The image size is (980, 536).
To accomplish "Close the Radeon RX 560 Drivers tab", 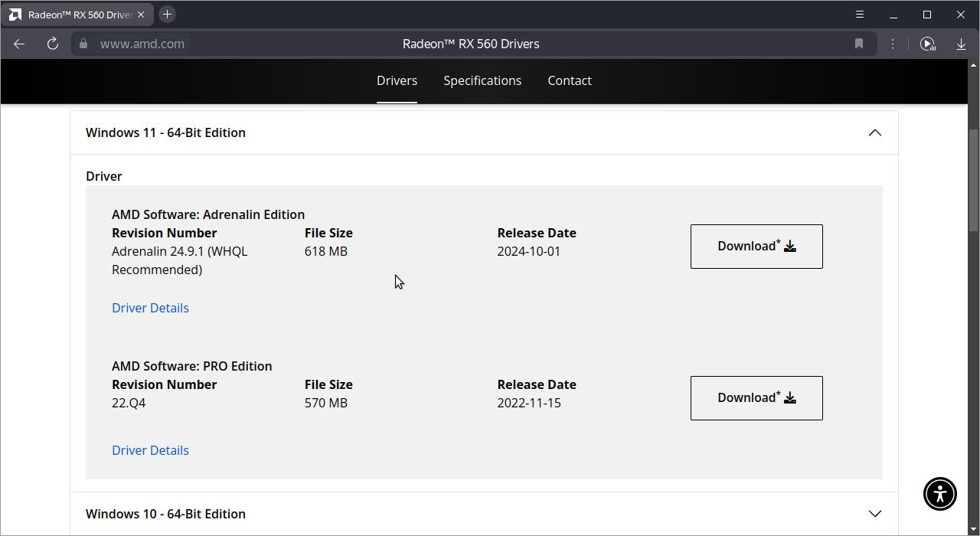I will point(141,15).
